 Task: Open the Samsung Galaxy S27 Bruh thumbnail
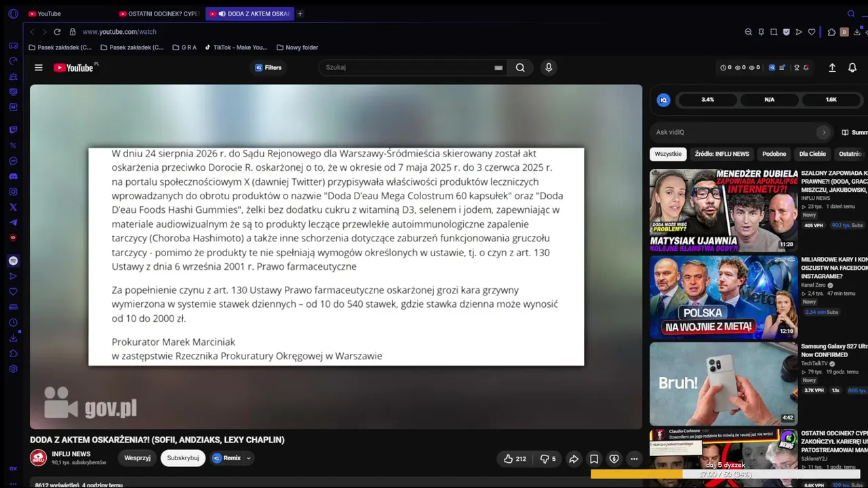724,384
